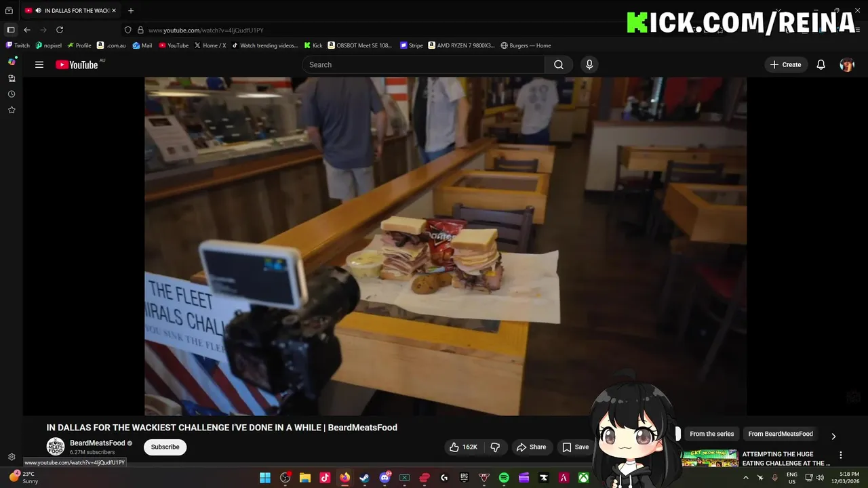Open the weather widget showing 23°C Sunny
The height and width of the screenshot is (488, 868).
click(x=24, y=478)
